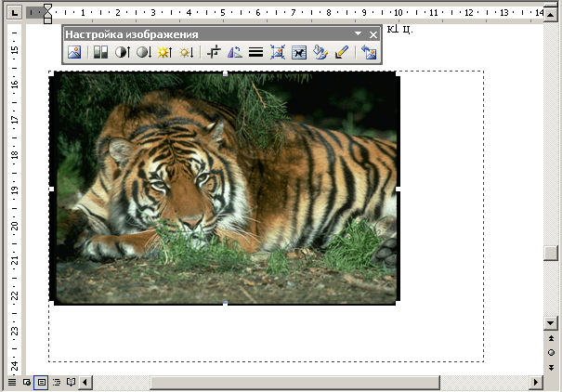Go to next page with double-down arrow

click(x=551, y=368)
